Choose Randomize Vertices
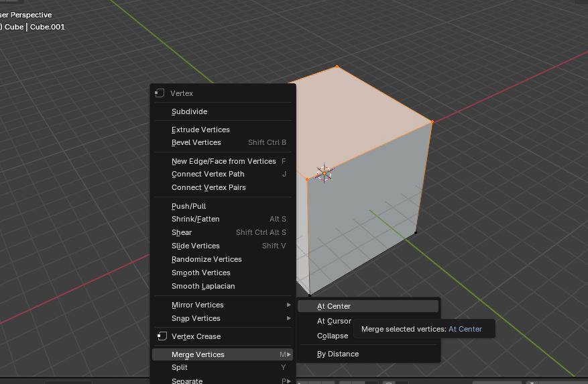Image resolution: width=588 pixels, height=384 pixels. point(207,259)
